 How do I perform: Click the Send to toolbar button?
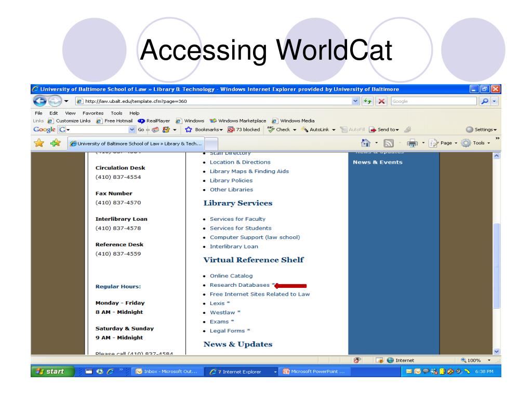[384, 129]
